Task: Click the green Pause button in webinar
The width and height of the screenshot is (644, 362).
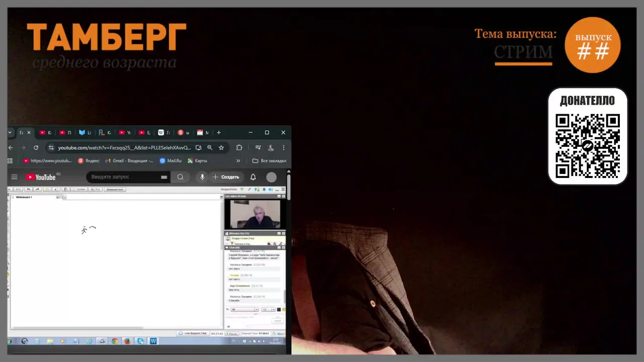Action: point(232,333)
